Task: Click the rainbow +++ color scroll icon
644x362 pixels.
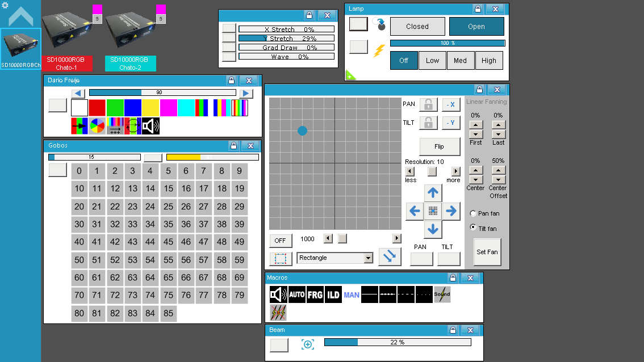Action: [115, 125]
